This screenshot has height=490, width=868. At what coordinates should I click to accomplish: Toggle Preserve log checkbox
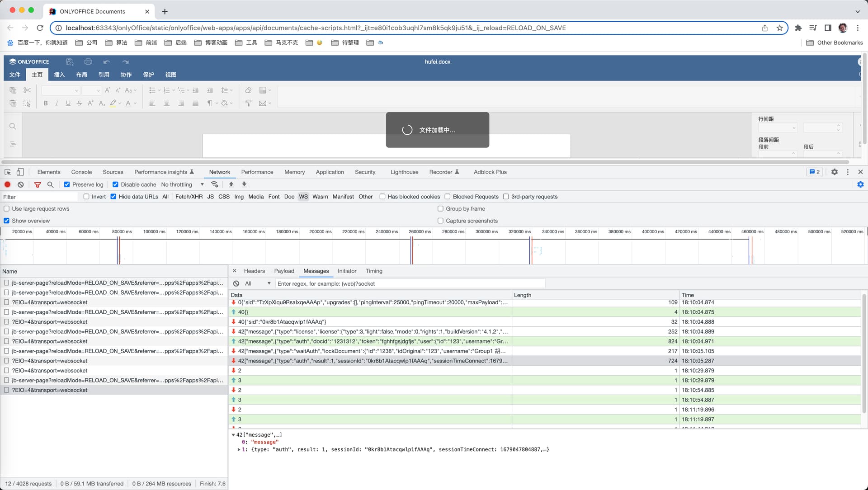[67, 184]
